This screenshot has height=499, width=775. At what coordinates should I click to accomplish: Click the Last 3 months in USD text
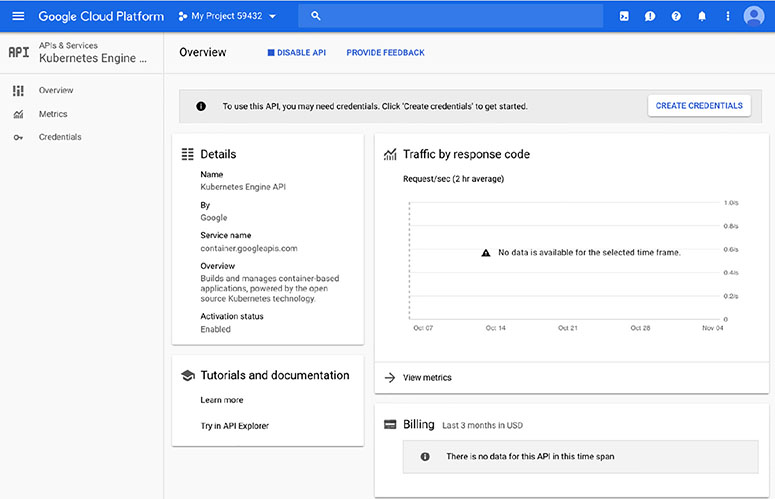point(482,425)
